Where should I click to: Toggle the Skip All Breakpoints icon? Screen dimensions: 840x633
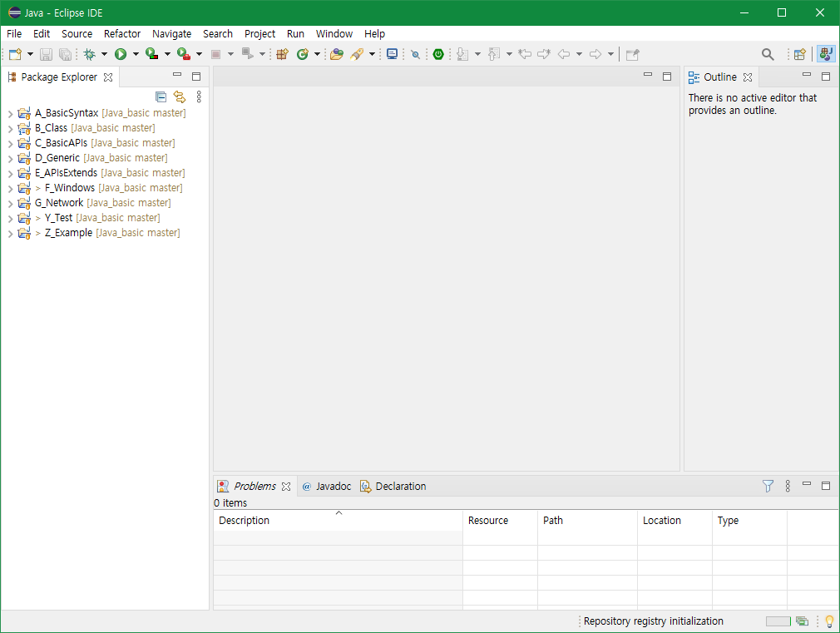(415, 54)
